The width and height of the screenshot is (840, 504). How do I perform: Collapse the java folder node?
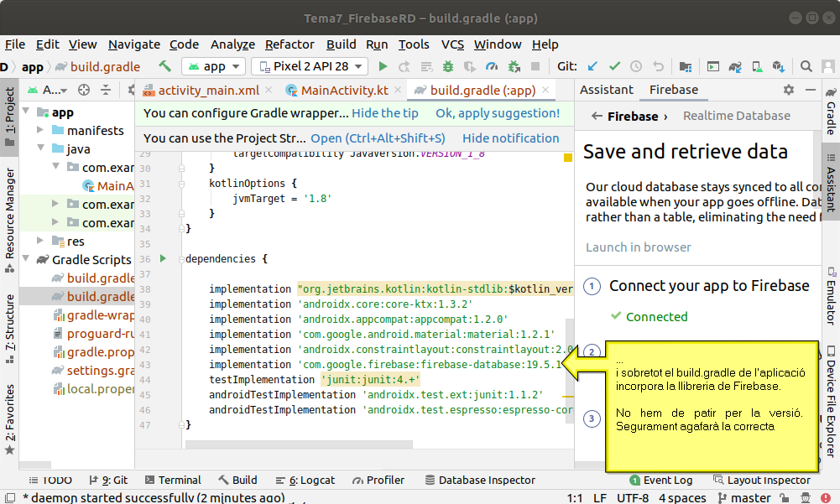pos(40,148)
